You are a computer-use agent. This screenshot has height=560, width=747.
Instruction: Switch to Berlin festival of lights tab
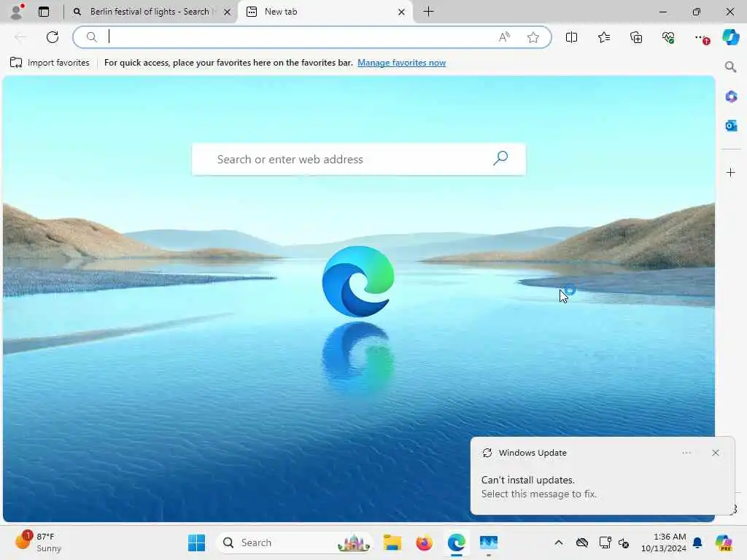click(x=149, y=12)
